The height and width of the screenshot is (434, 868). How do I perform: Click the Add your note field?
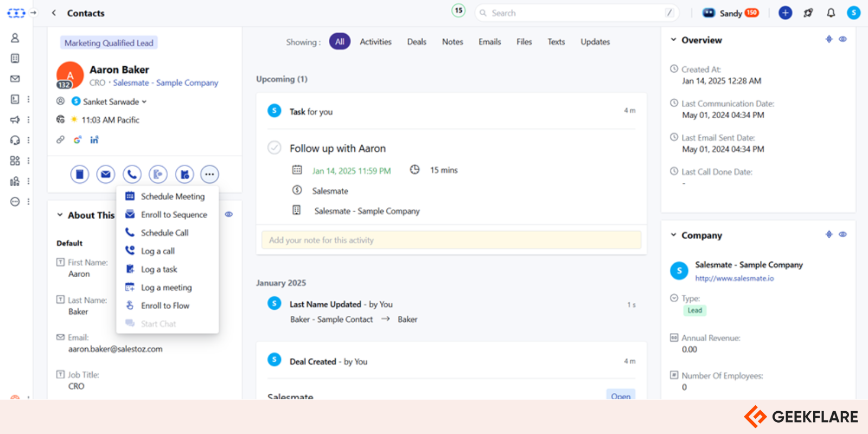(x=451, y=240)
